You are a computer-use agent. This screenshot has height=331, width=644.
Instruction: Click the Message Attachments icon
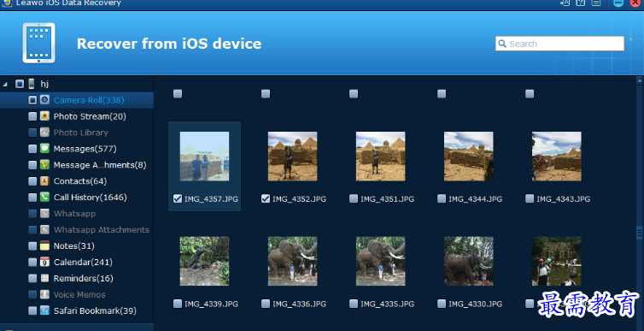tap(44, 165)
